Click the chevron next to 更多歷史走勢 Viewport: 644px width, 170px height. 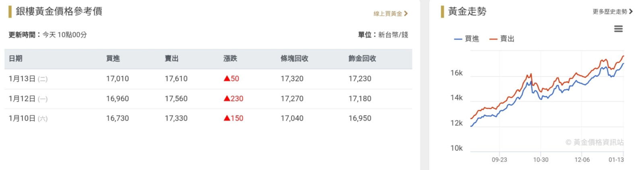(x=631, y=12)
